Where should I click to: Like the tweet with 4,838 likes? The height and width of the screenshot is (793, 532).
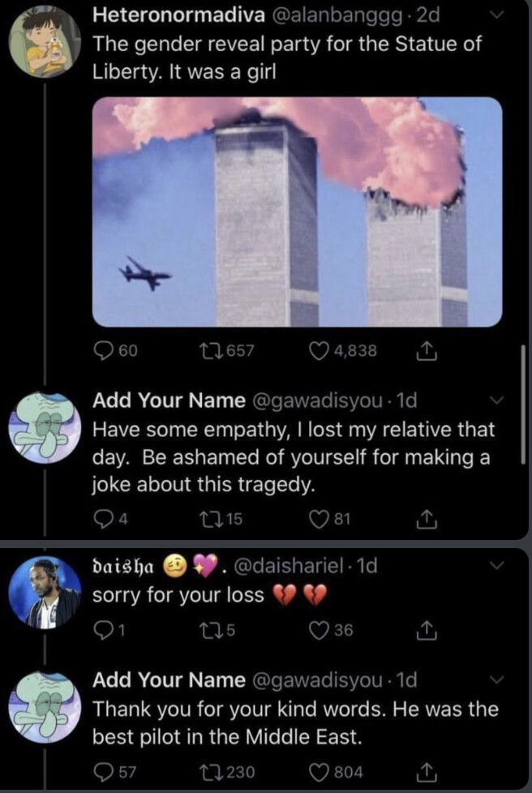coord(321,350)
